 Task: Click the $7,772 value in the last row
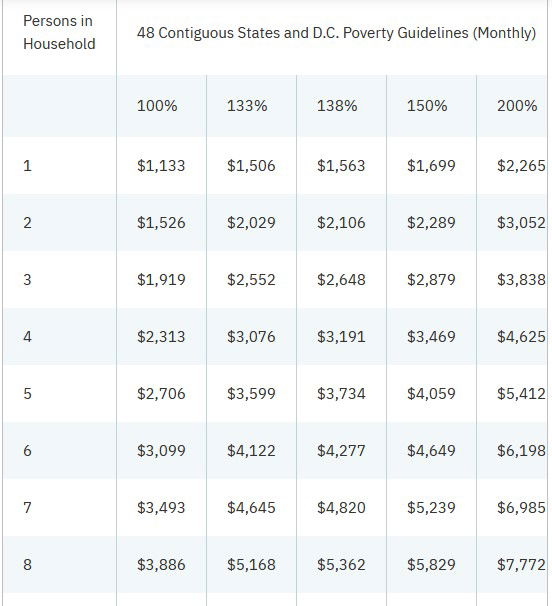coord(521,564)
